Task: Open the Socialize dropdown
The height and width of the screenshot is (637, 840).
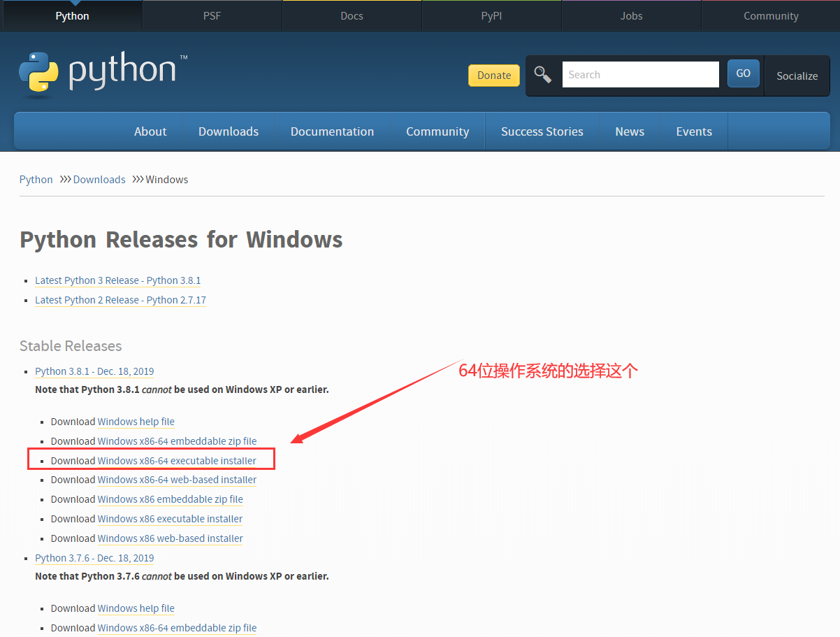Action: 797,76
